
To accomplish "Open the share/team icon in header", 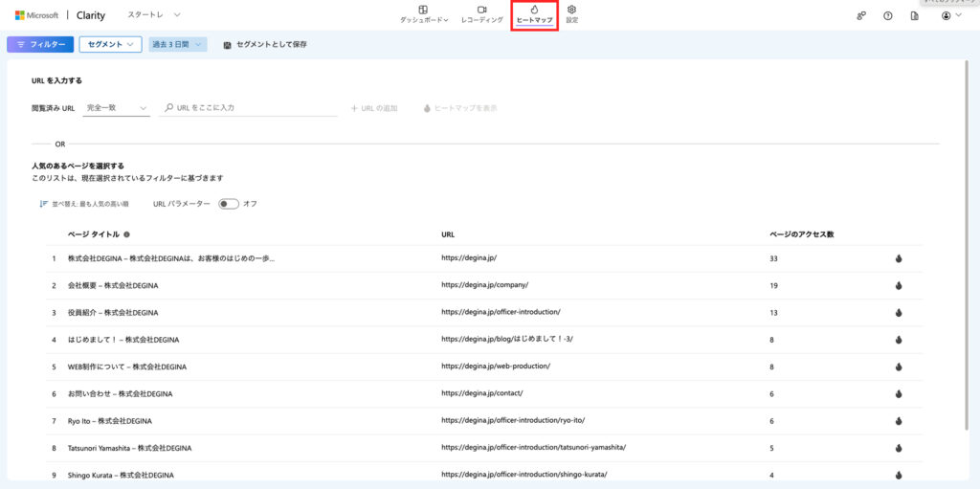I will pyautogui.click(x=861, y=16).
